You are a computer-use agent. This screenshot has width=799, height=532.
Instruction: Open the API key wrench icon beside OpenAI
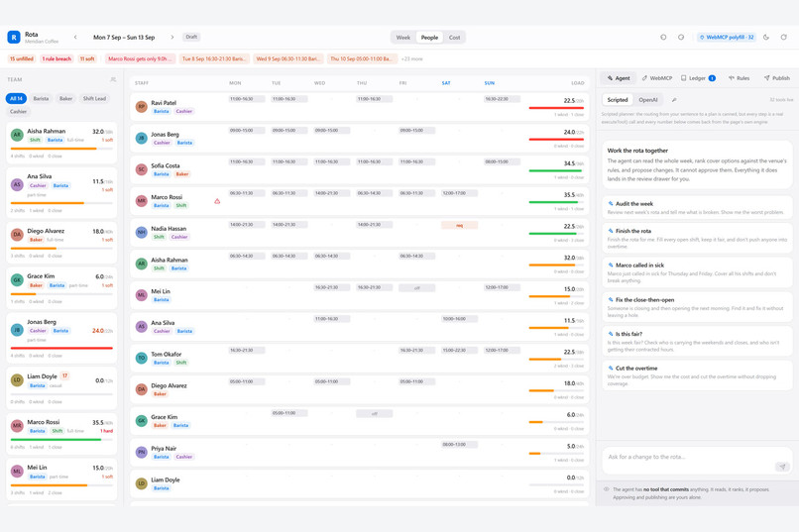(674, 100)
